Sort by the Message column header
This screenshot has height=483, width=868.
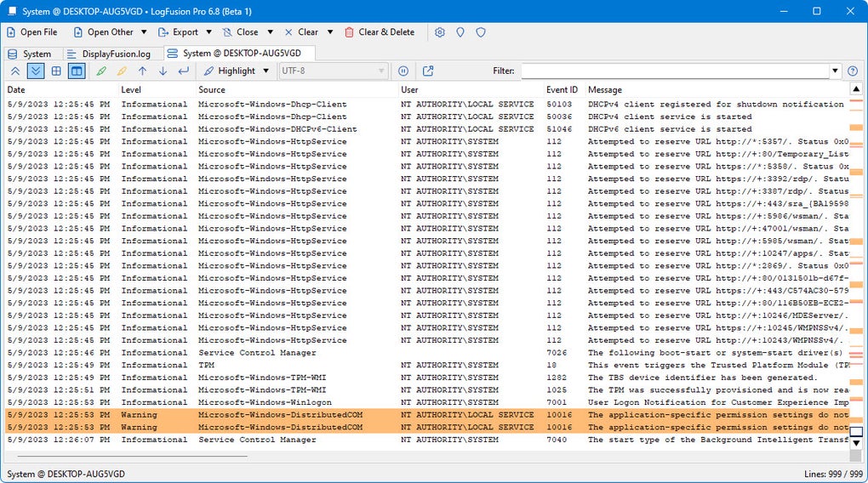tap(717, 89)
